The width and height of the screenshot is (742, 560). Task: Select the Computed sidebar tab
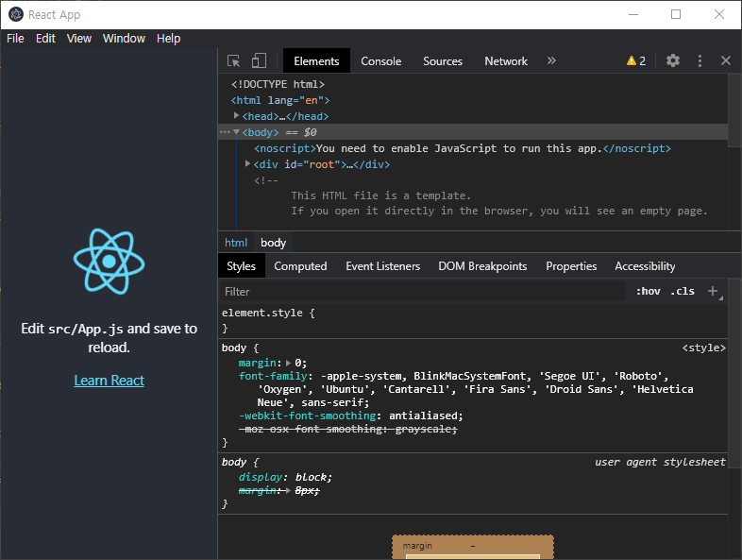[x=300, y=266]
